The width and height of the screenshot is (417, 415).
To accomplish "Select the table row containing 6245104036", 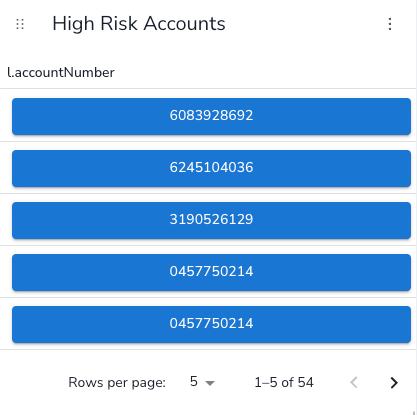I will coord(208,168).
